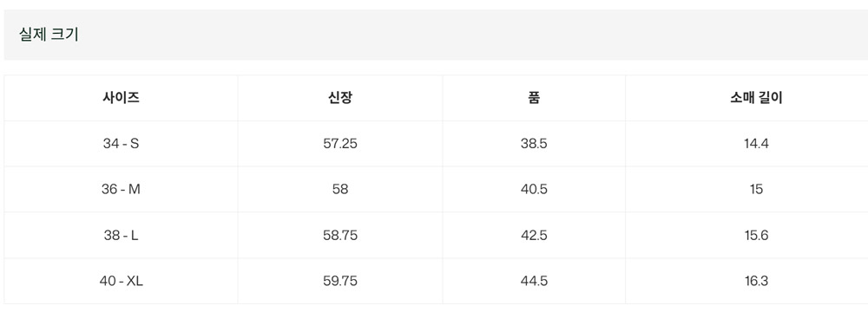The image size is (868, 312).
Task: Select the 14.4 sleeve length cell
Action: (x=756, y=144)
